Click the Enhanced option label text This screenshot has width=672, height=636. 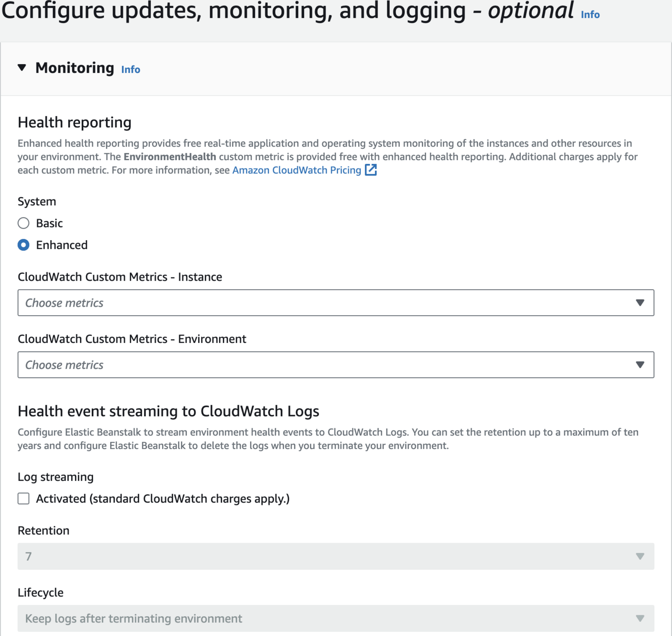click(x=62, y=245)
